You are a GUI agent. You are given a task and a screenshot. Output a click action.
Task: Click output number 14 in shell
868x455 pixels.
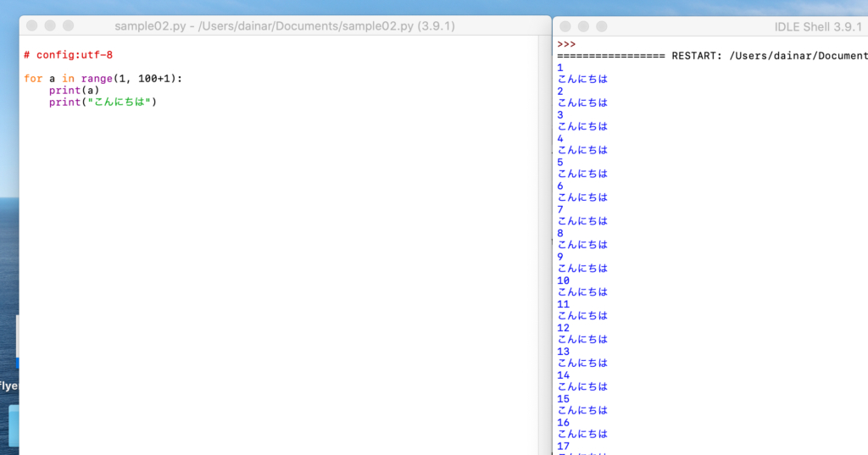click(x=563, y=375)
